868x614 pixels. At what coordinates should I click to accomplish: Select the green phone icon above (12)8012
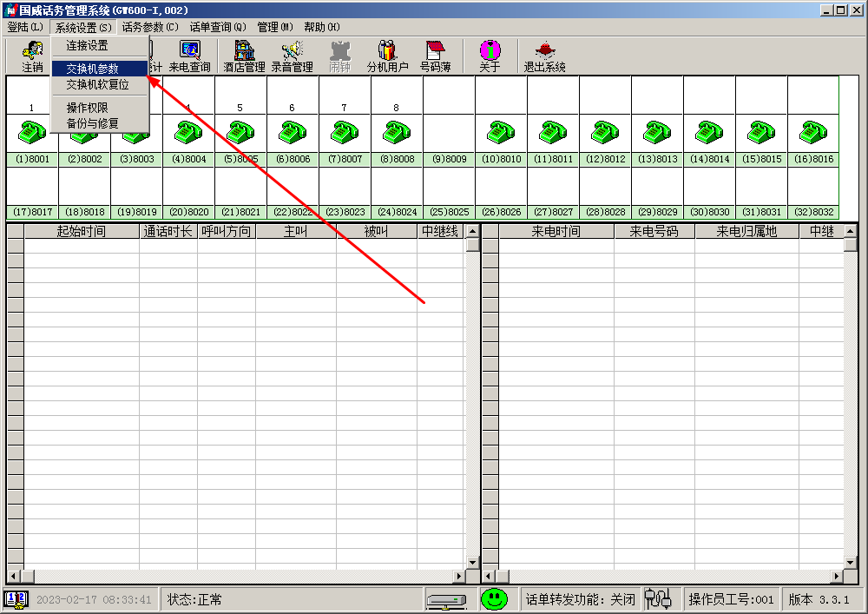tap(605, 133)
